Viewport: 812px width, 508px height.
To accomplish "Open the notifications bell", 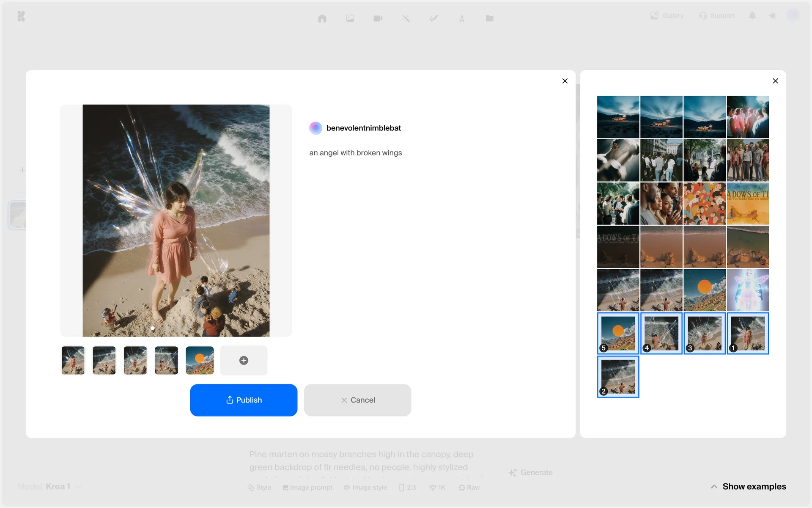I will tap(752, 16).
